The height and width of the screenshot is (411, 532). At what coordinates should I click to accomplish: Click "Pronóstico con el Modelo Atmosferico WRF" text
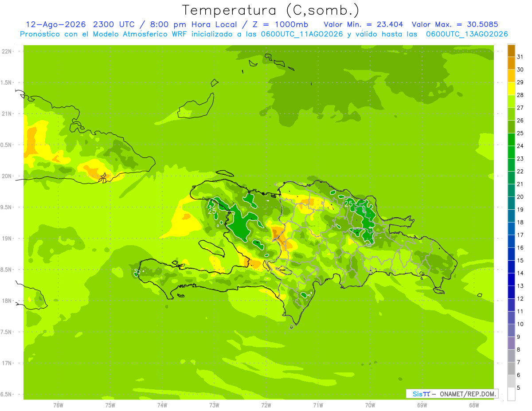[104, 34]
